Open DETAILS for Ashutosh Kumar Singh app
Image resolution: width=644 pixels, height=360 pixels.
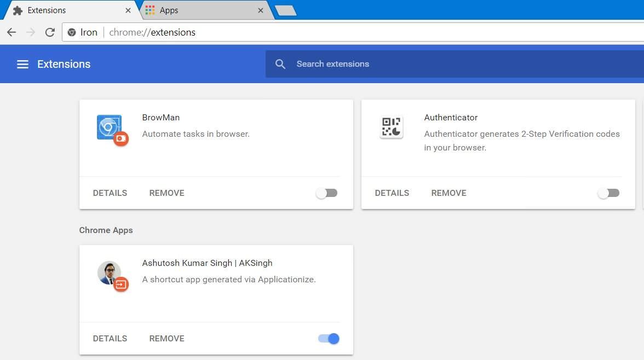pyautogui.click(x=110, y=339)
